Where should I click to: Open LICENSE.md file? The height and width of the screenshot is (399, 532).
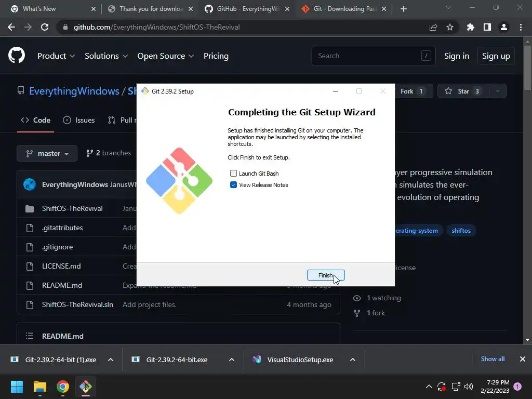click(61, 266)
